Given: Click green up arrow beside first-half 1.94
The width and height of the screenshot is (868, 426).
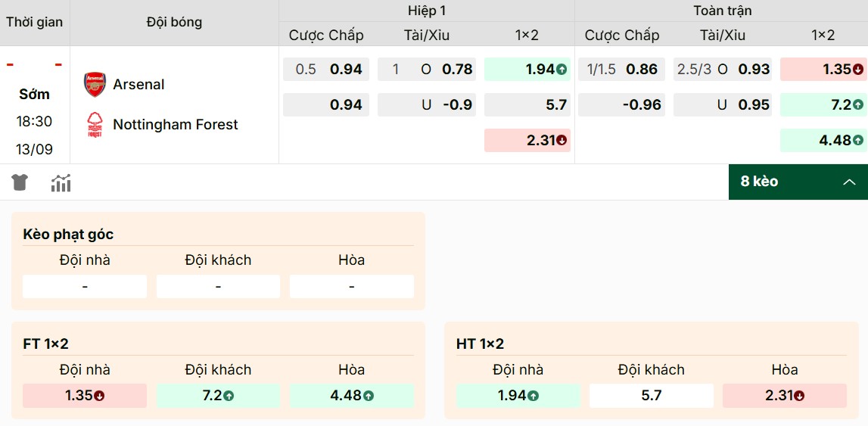Looking at the screenshot, I should coord(562,70).
